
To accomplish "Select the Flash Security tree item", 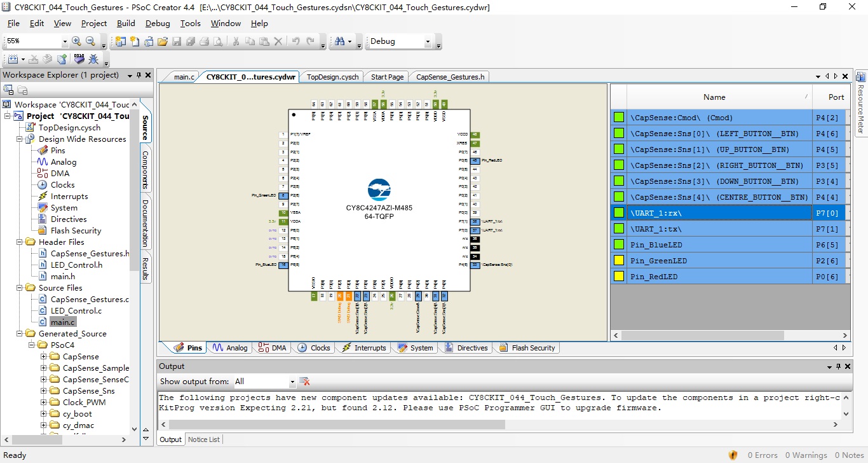I will pos(76,231).
